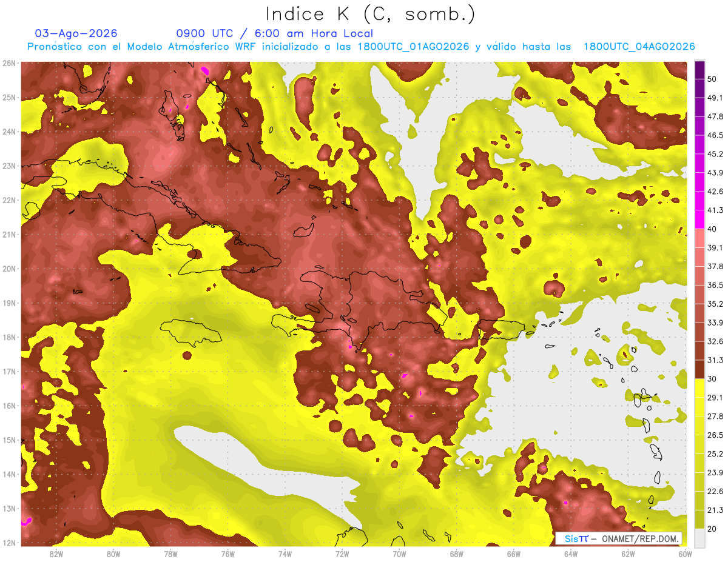Click the "24N" latitude label
728x562 pixels.
9,132
